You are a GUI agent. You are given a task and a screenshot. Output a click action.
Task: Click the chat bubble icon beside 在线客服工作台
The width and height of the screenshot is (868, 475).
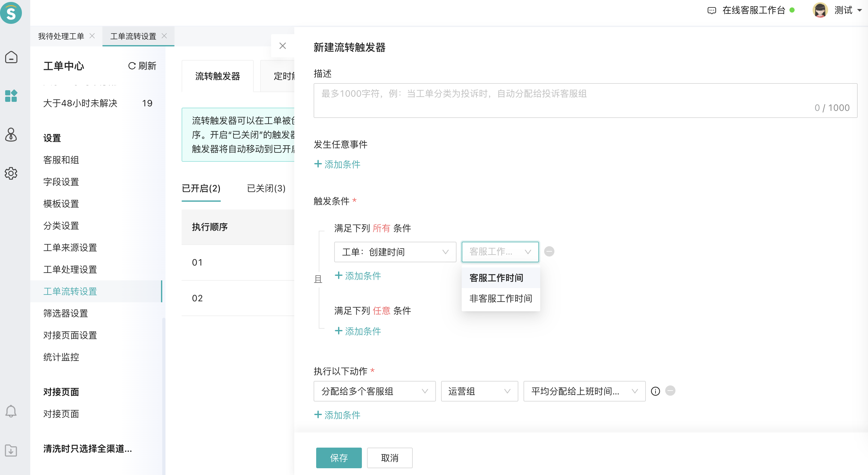click(x=711, y=10)
